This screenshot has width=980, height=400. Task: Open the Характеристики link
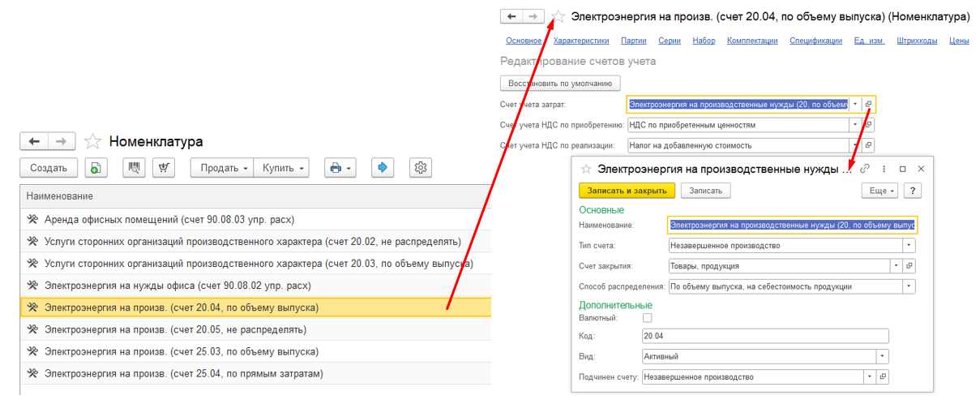click(x=581, y=41)
